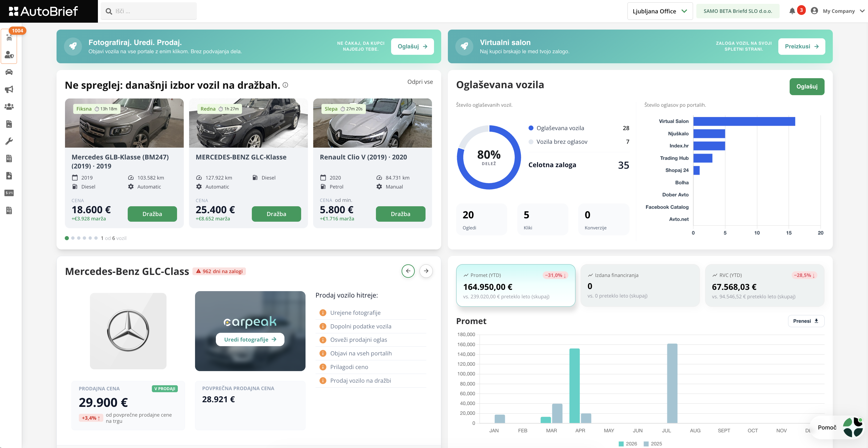The image size is (868, 448).
Task: Download revenue data with Prenesi
Action: [806, 321]
